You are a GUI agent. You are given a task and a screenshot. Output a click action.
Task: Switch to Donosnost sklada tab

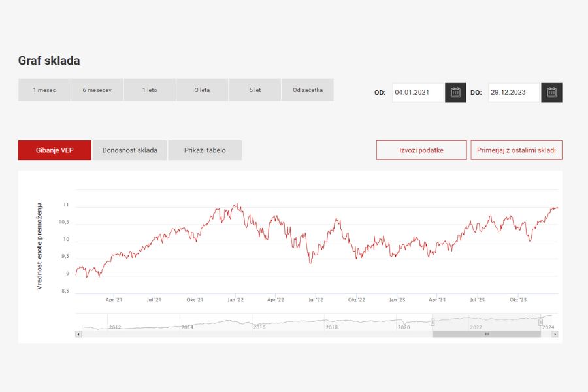click(130, 150)
